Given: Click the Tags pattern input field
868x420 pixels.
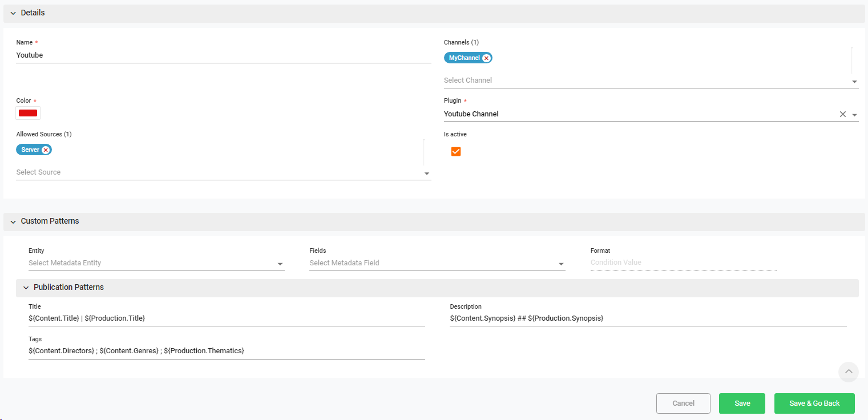Looking at the screenshot, I should (226, 351).
